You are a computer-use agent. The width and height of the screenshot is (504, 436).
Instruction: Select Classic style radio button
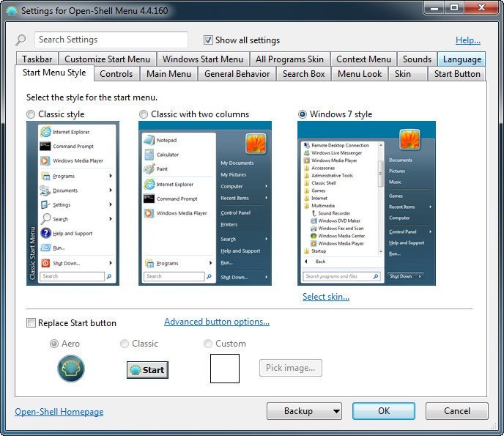point(31,114)
